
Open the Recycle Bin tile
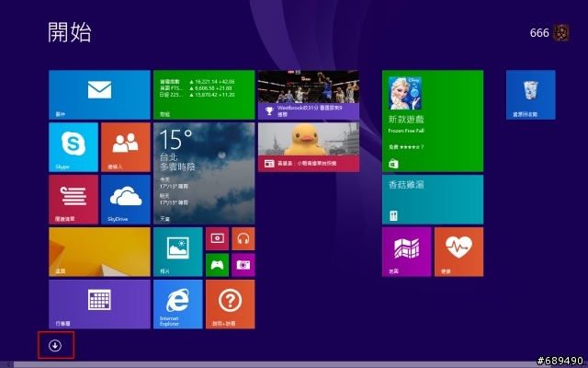pyautogui.click(x=531, y=95)
